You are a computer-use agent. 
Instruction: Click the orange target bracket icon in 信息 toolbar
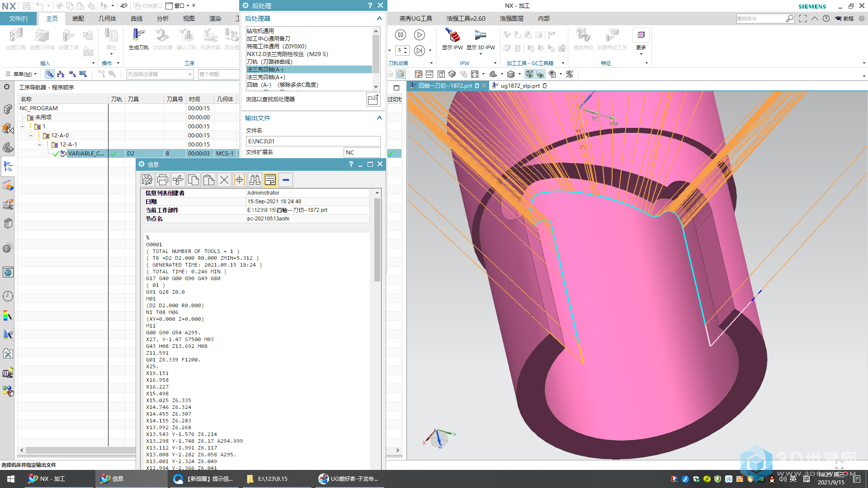pyautogui.click(x=240, y=180)
